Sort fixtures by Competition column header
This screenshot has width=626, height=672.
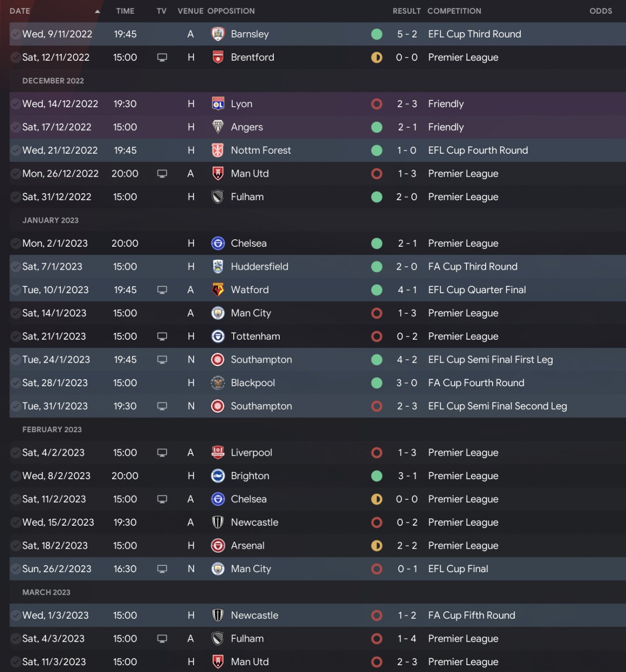[x=454, y=11]
